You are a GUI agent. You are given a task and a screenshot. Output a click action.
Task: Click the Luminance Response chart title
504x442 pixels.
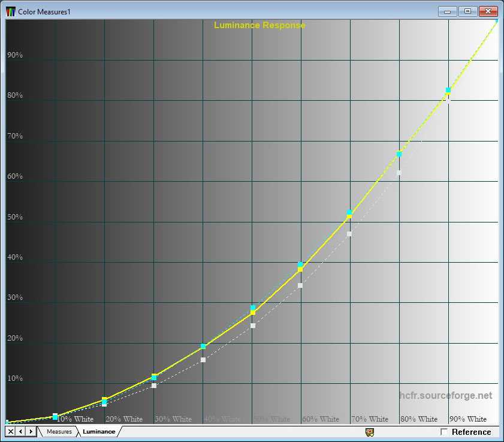(x=259, y=25)
